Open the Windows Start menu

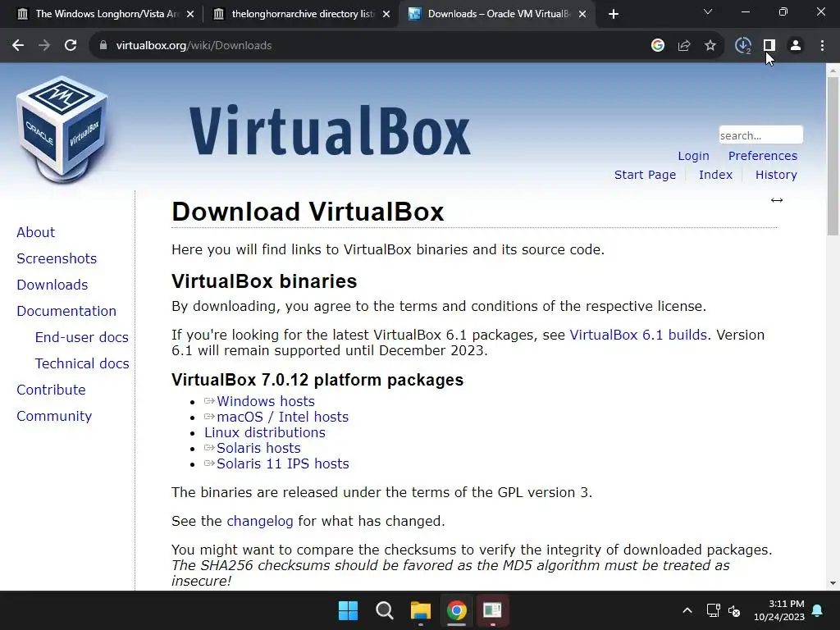348,610
